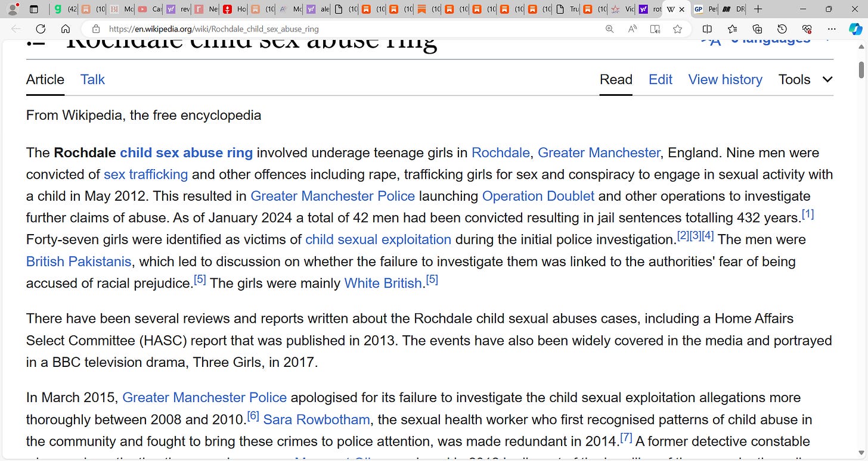Switch to the Yahoo 'rot' tab

tap(650, 9)
